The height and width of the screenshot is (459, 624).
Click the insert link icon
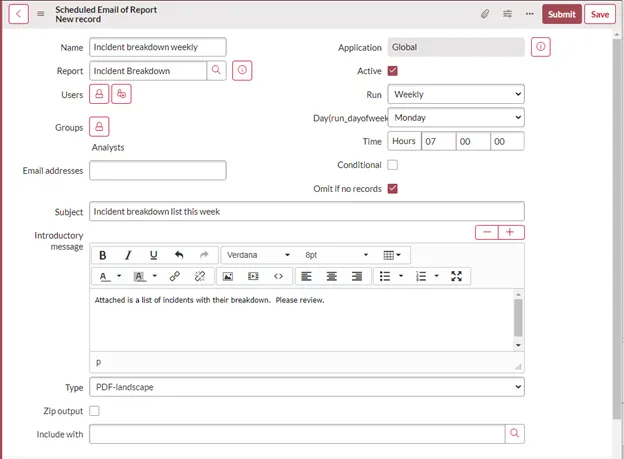click(175, 276)
